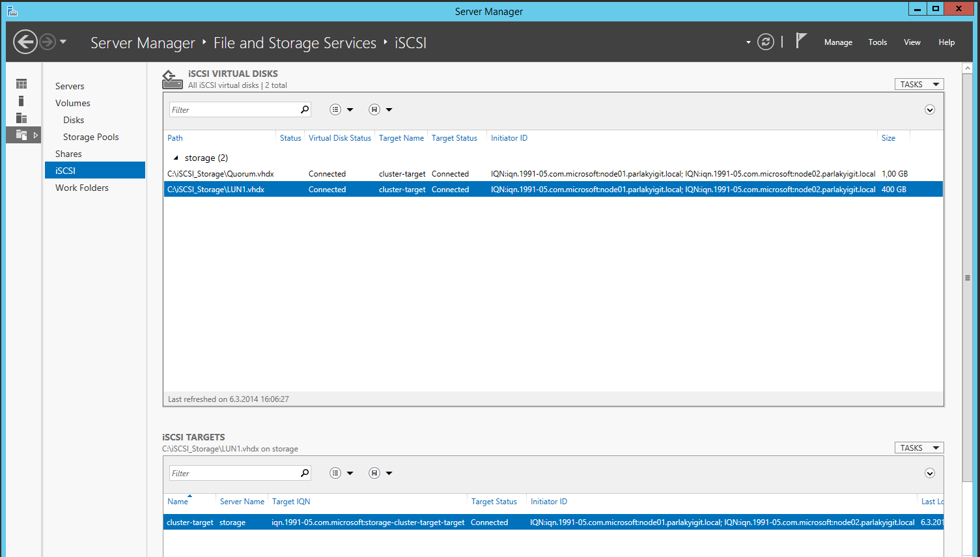Viewport: 980px width, 557px height.
Task: Sort by Virtual Disk Status column
Action: [340, 138]
